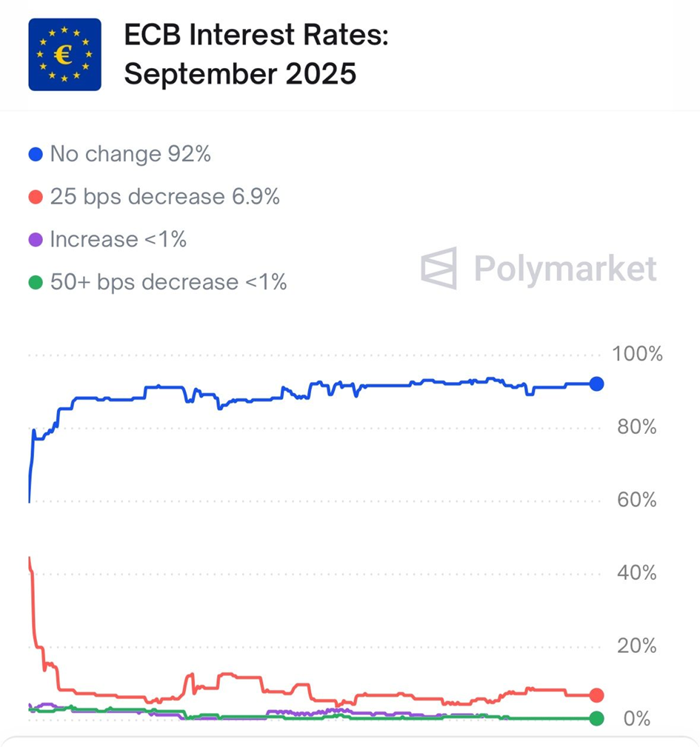Click the red 25 bps decrease legend dot
The image size is (700, 747).
[35, 198]
